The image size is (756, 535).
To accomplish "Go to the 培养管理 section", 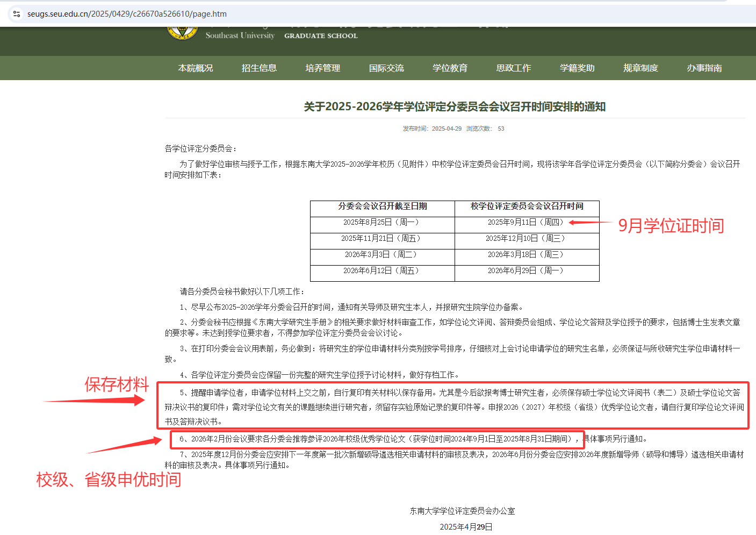I will [322, 68].
